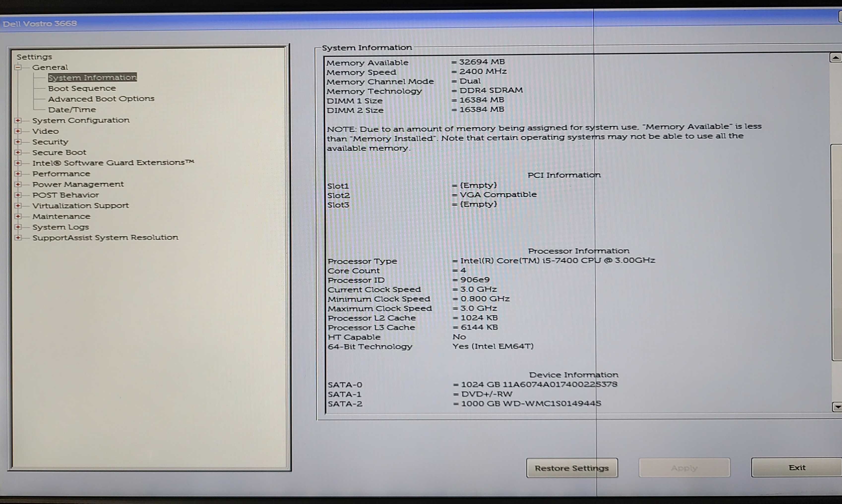Screen dimensions: 842x504
Task: Click the Slot2 value VGA Compatible
Action: coord(498,195)
